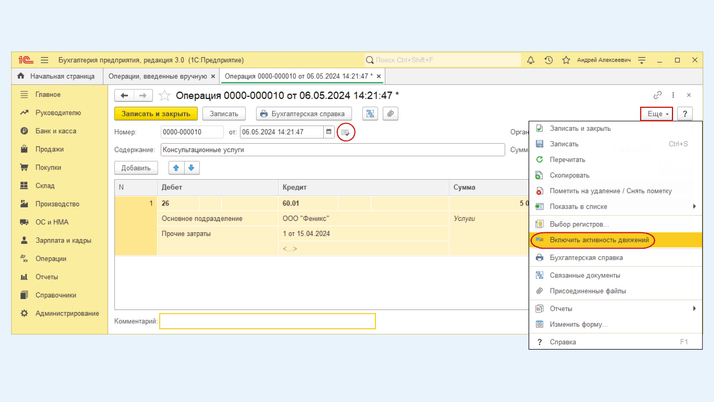This screenshot has height=402, width=714.
Task: Switch to 'Операции, введенные вручную' tab
Action: point(157,76)
